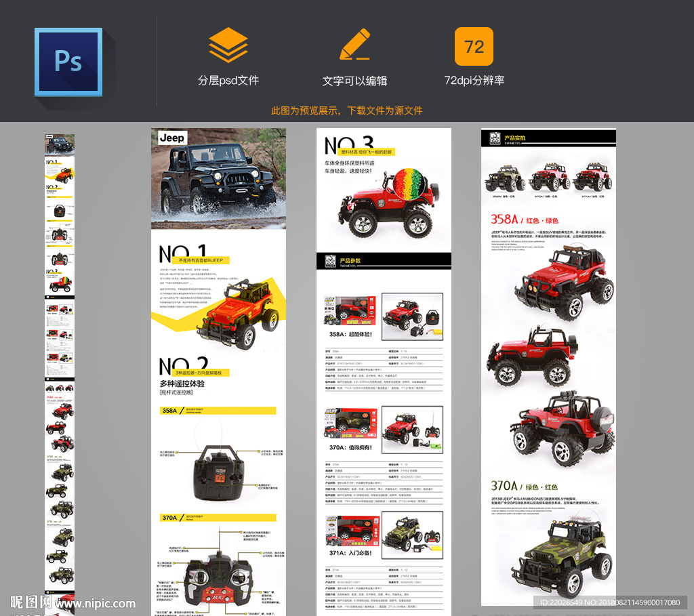This screenshot has height=616, width=694.
Task: Select the text 370A: 值得拥有!
Action: click(x=350, y=447)
